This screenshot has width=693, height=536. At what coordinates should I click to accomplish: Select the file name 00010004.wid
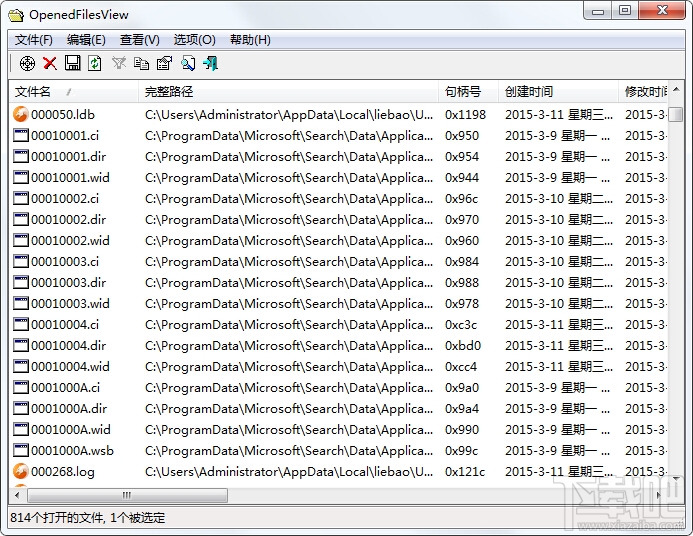[x=70, y=366]
